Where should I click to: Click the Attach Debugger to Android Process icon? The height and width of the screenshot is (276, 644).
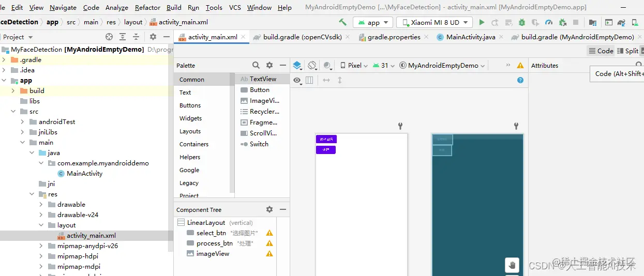[562, 22]
